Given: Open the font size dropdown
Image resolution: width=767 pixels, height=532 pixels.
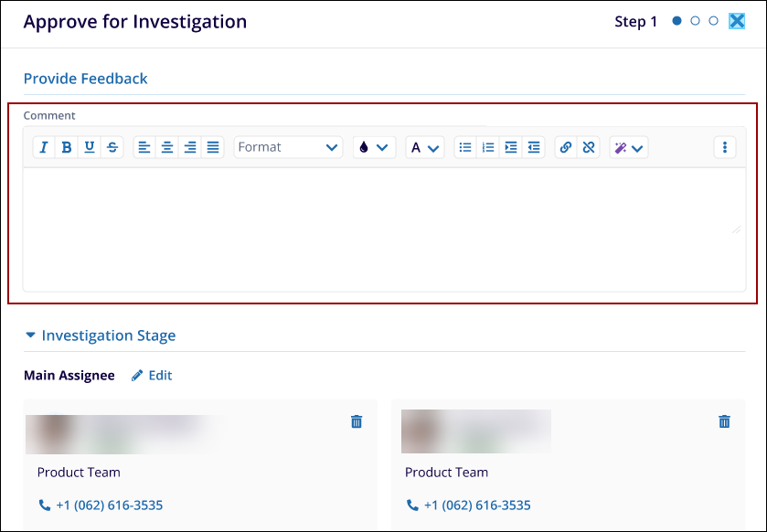Looking at the screenshot, I should tap(425, 147).
